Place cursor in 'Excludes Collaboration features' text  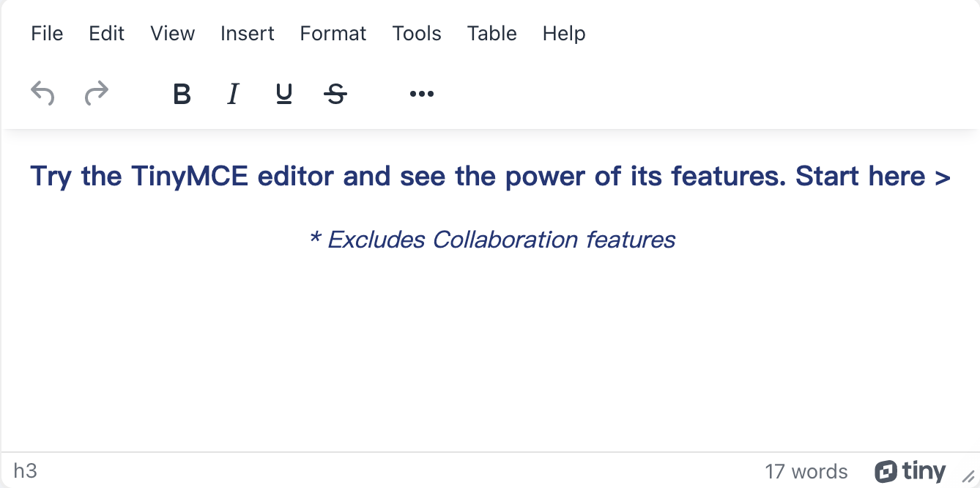click(501, 240)
